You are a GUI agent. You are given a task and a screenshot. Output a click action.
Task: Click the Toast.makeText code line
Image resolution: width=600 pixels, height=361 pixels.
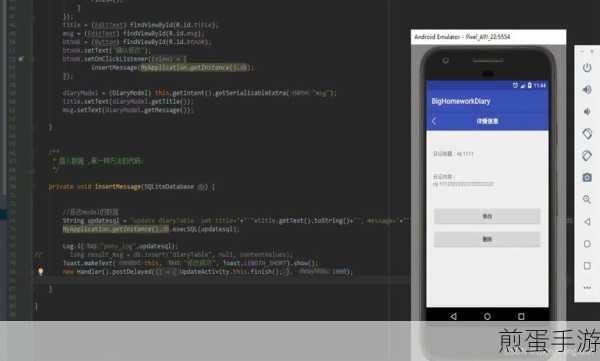coord(191,263)
